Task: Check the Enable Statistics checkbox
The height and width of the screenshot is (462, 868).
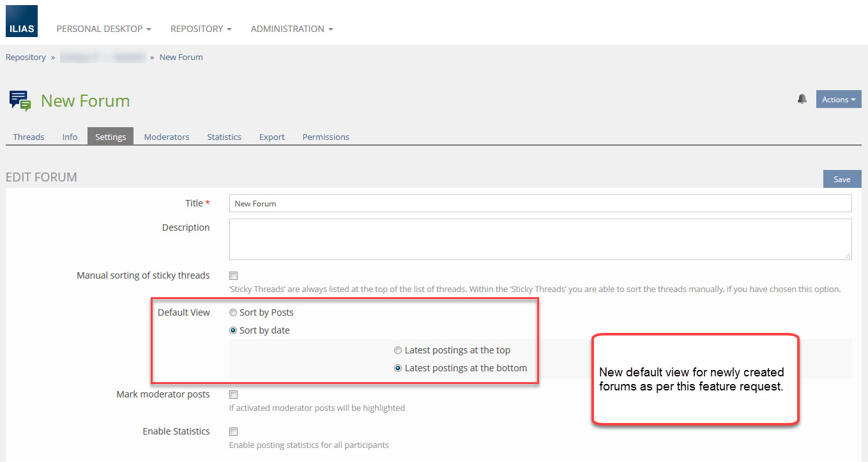Action: [233, 432]
